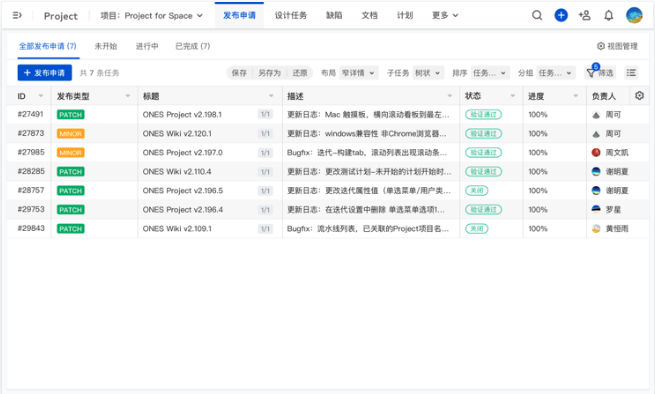
Task: Click PATCH tag of #29843
Action: pyautogui.click(x=71, y=229)
